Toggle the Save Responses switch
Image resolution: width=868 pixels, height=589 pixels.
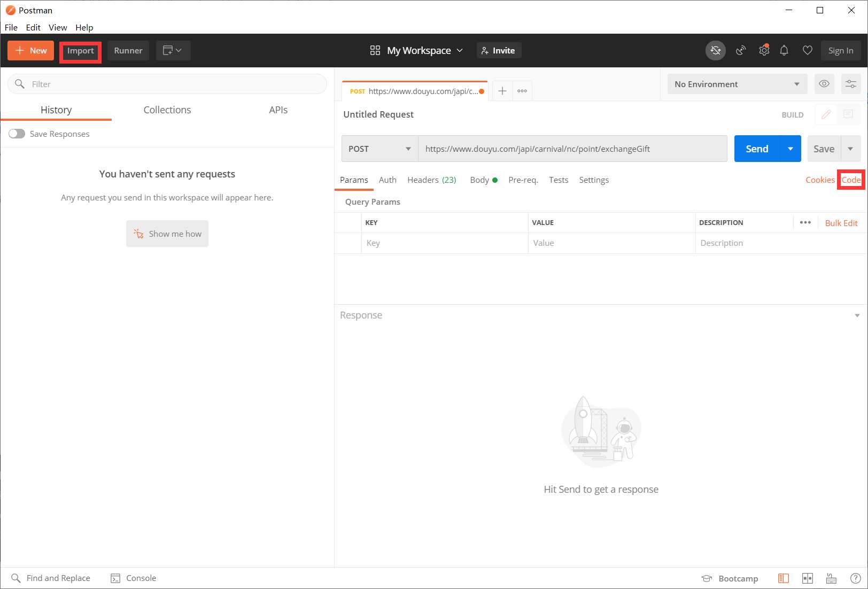click(x=17, y=134)
